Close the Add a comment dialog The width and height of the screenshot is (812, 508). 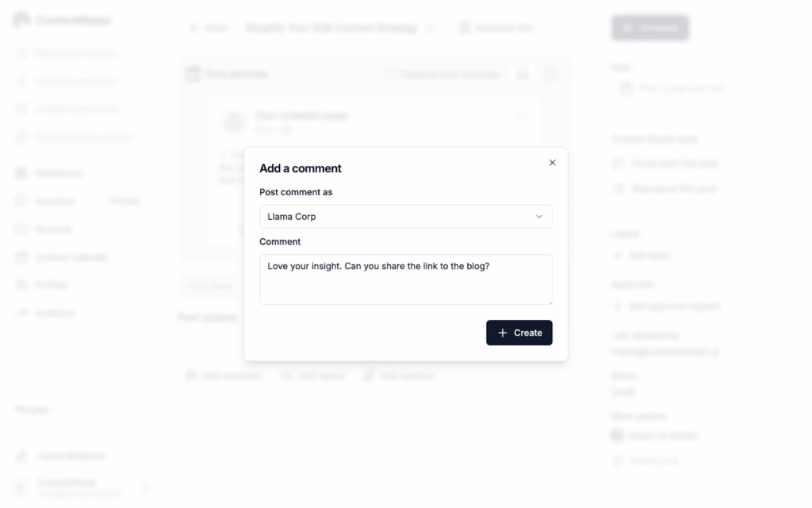pyautogui.click(x=553, y=163)
